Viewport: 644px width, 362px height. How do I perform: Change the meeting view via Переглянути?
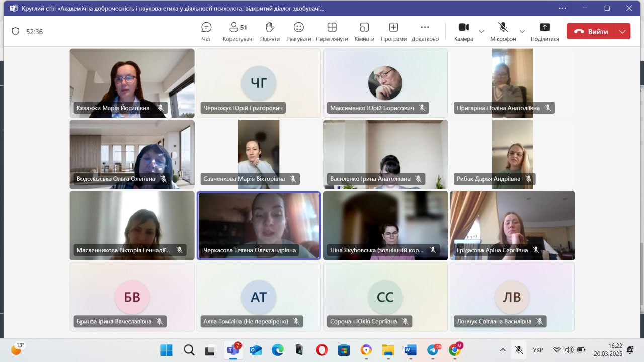click(x=332, y=32)
